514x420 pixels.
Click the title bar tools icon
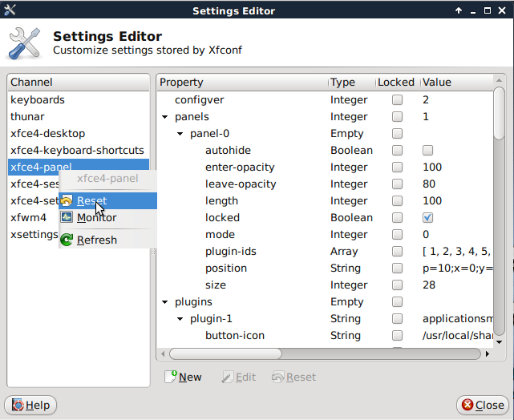pyautogui.click(x=10, y=10)
